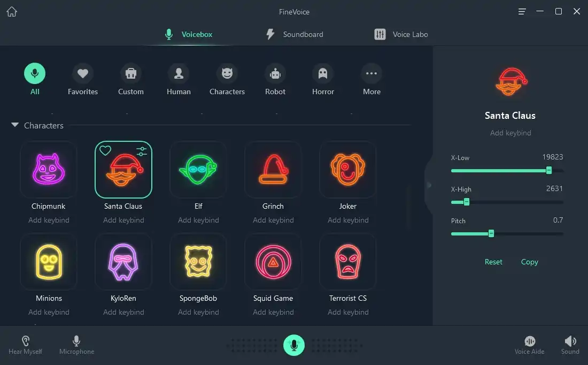The width and height of the screenshot is (588, 365).
Task: Select the Squid Game voice
Action: point(273,262)
